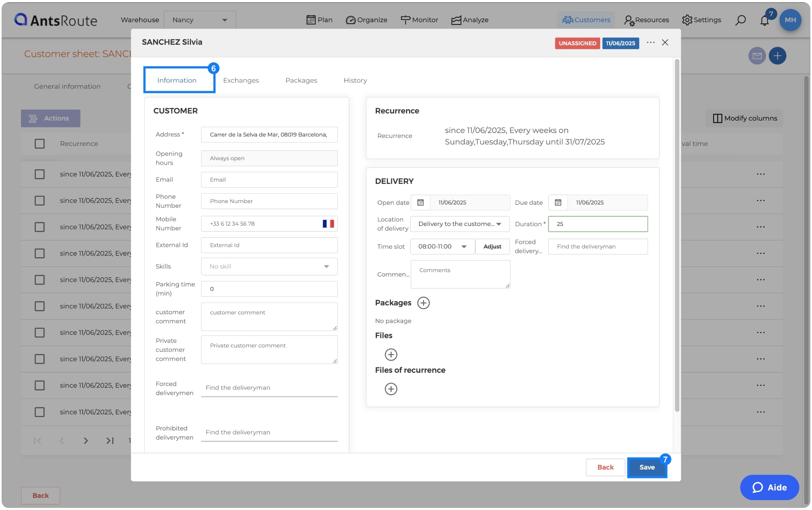Click the 11/06/2025 date badge in header

tap(620, 43)
